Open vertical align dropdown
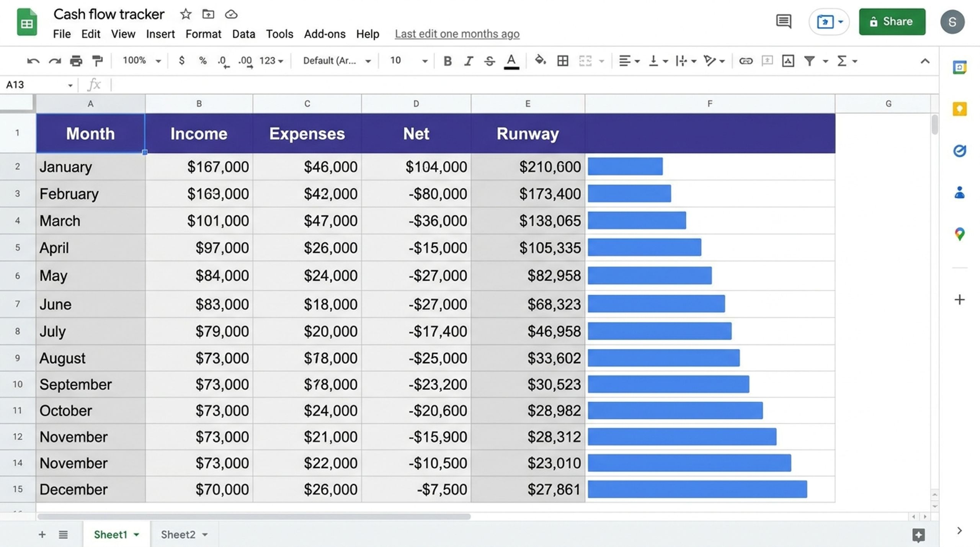The width and height of the screenshot is (980, 547). (658, 61)
